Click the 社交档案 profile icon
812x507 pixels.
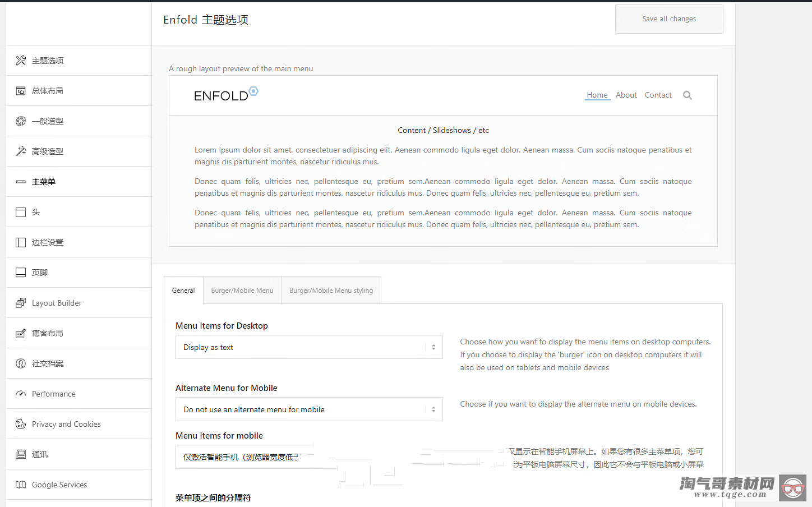point(21,363)
